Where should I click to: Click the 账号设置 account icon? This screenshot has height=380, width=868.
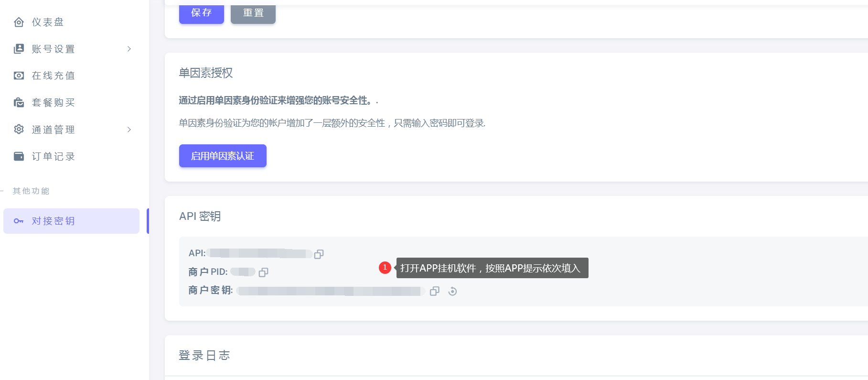click(19, 49)
